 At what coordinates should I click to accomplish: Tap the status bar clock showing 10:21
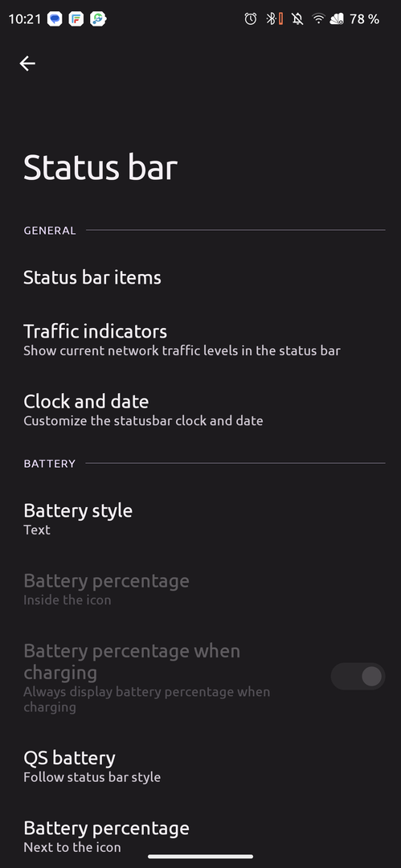click(x=25, y=19)
